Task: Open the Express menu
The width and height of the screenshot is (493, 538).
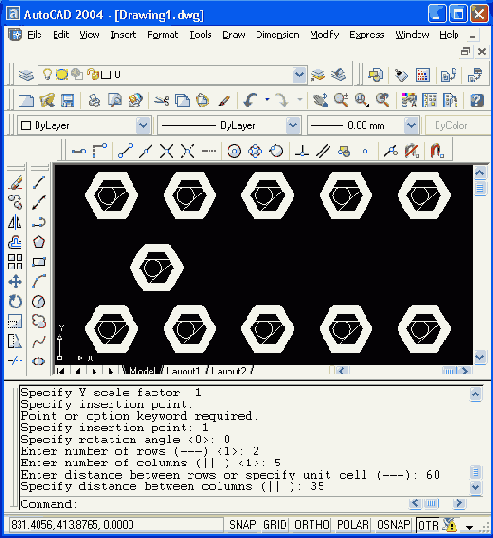Action: point(366,35)
